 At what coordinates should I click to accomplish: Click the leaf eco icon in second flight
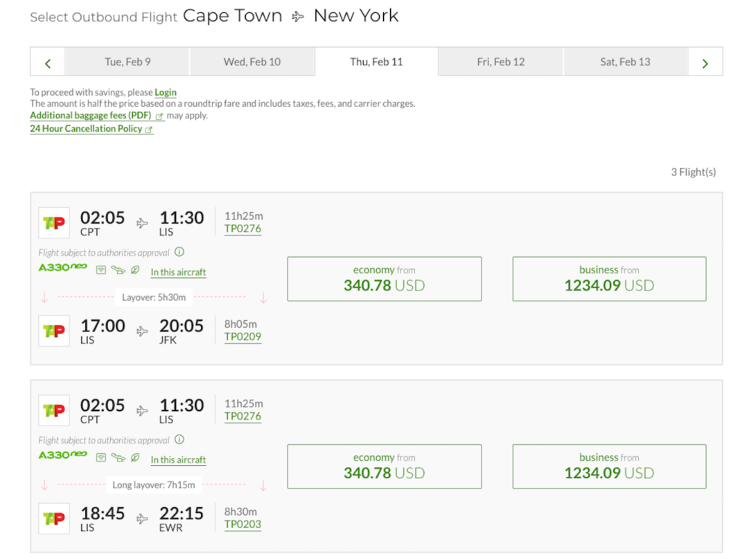click(x=135, y=458)
